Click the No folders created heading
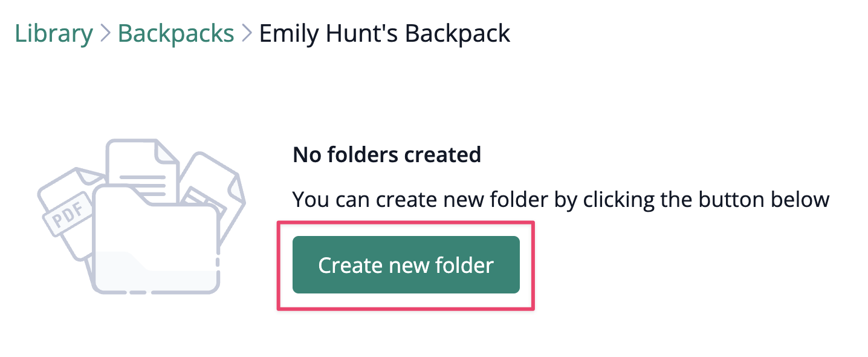The height and width of the screenshot is (357, 868). click(387, 155)
